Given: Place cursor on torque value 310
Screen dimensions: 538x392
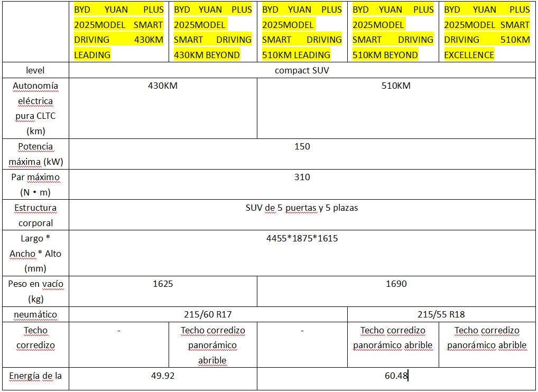Looking at the screenshot, I should click(302, 177).
